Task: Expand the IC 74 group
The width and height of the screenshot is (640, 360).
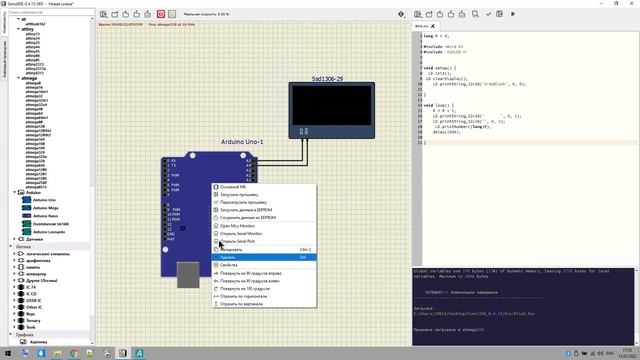Action: 15,287
